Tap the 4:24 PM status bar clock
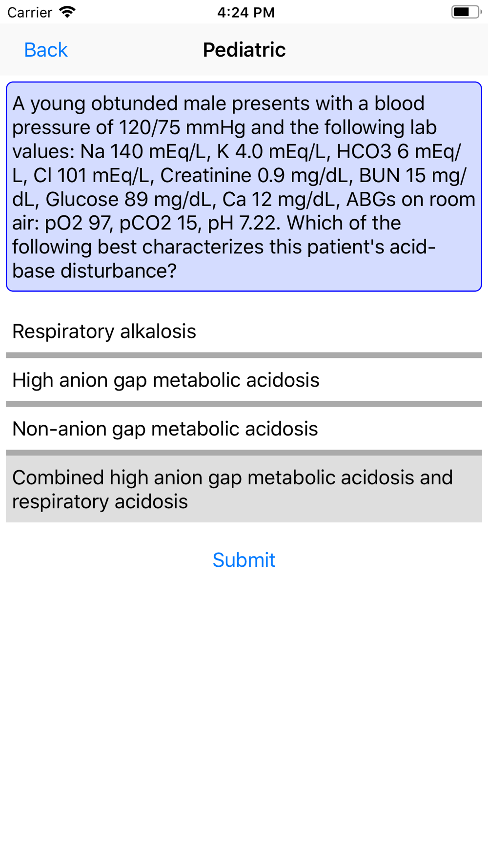 pos(245,12)
